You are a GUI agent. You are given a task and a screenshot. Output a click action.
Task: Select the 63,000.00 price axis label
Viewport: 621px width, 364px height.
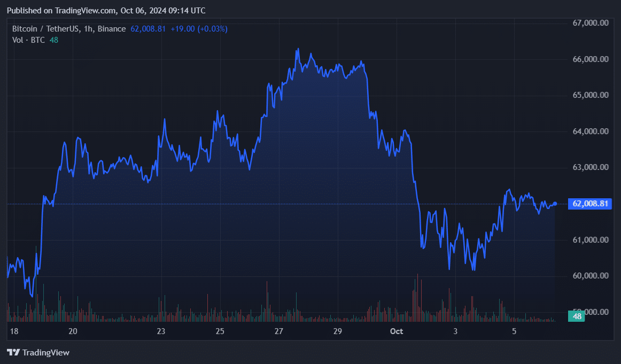591,167
